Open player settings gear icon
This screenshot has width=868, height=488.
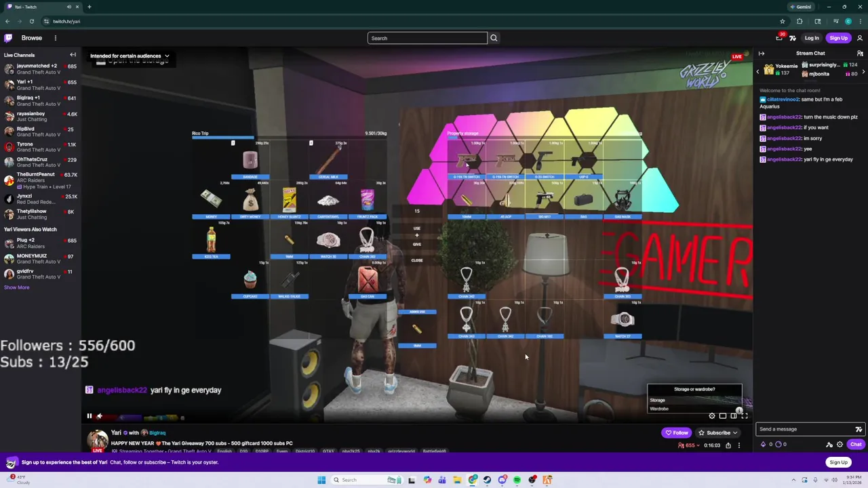[712, 416]
